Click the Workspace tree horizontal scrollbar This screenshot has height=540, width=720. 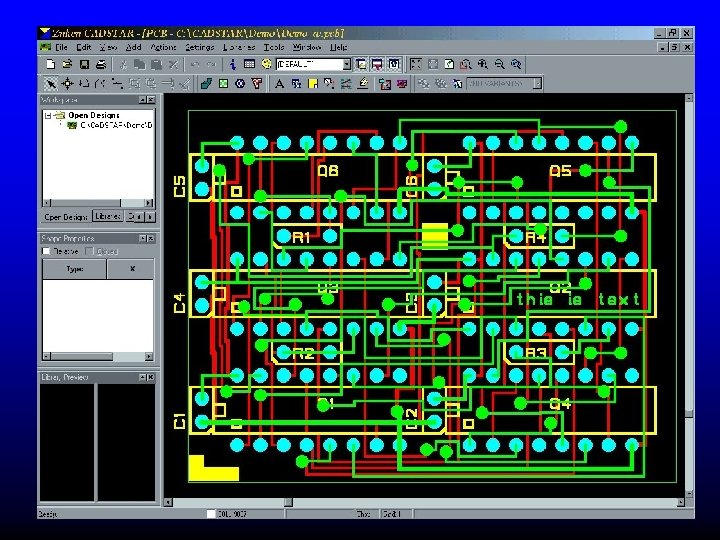pos(98,203)
